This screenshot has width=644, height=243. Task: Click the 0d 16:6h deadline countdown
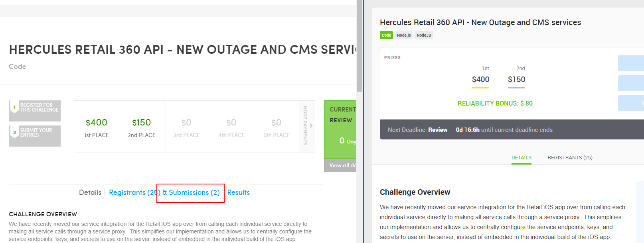(x=468, y=130)
